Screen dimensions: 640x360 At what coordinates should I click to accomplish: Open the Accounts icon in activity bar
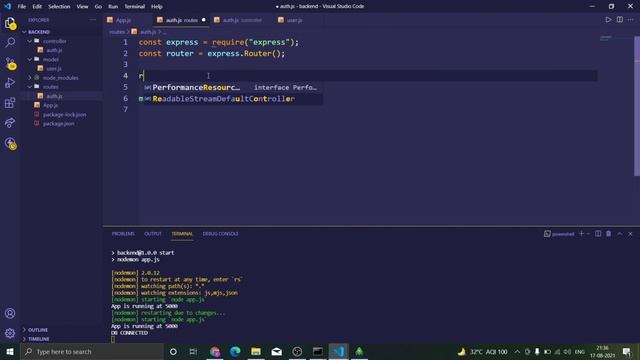[10, 313]
